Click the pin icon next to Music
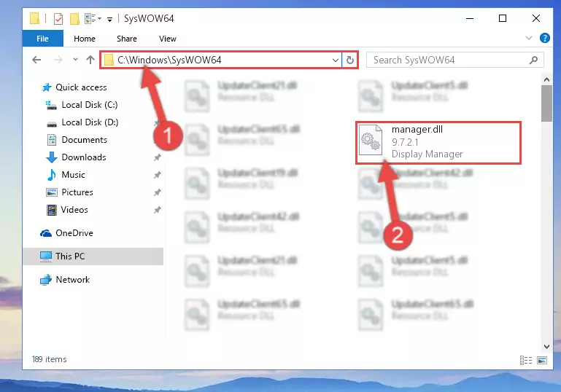Viewport: 561px width, 392px height. pos(157,175)
